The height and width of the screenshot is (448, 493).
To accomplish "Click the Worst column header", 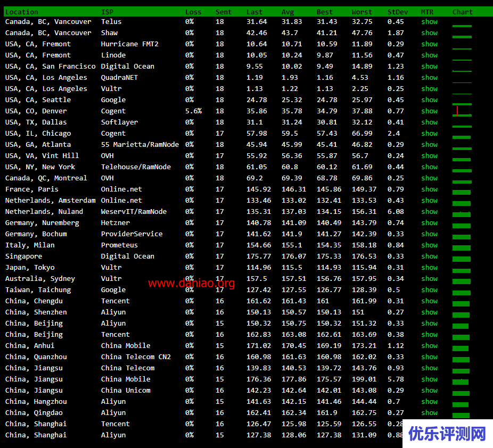I will pyautogui.click(x=362, y=12).
